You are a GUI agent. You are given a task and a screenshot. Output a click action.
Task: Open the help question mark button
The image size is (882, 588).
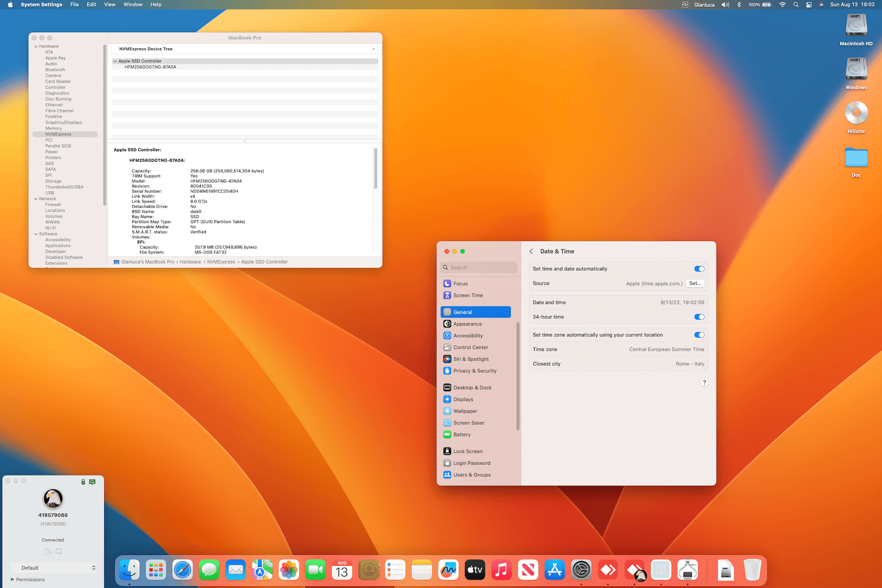point(704,382)
